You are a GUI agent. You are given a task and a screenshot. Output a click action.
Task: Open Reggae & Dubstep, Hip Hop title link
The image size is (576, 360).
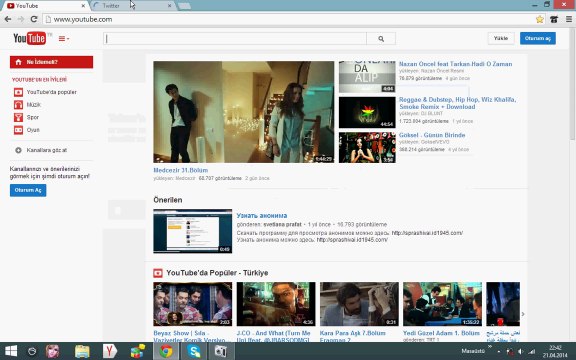(457, 103)
